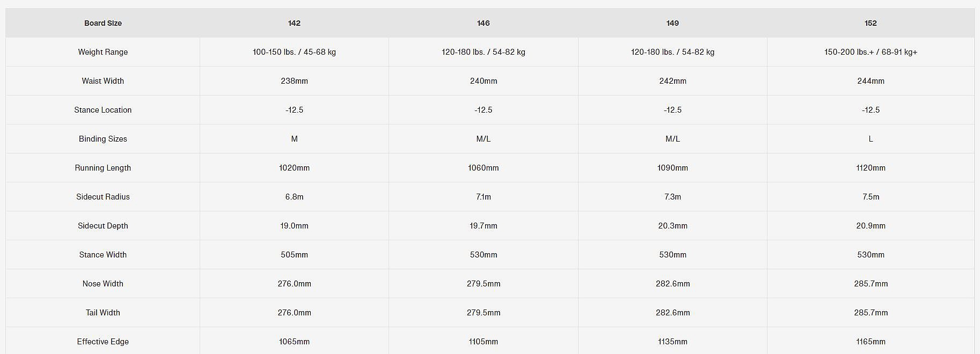Select the 6.8m sidecut radius cell

pyautogui.click(x=294, y=197)
